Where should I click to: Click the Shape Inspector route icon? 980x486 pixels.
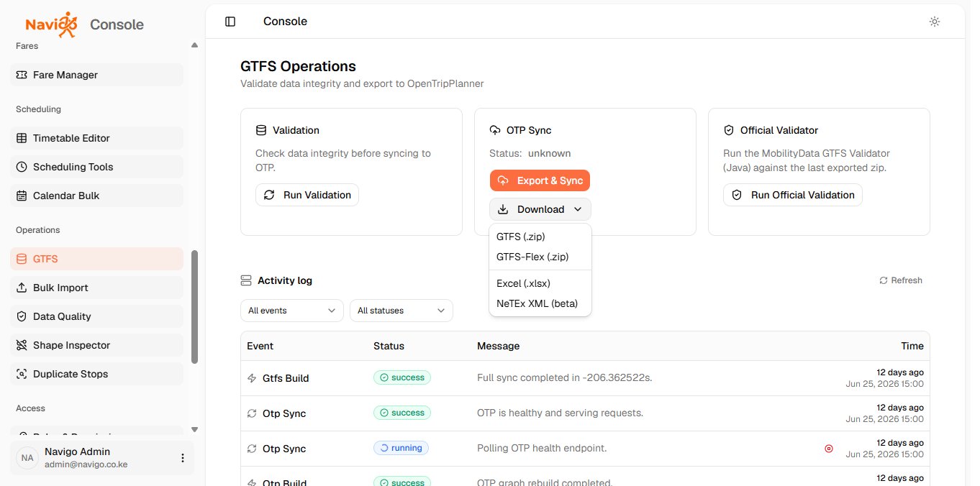pyautogui.click(x=21, y=345)
